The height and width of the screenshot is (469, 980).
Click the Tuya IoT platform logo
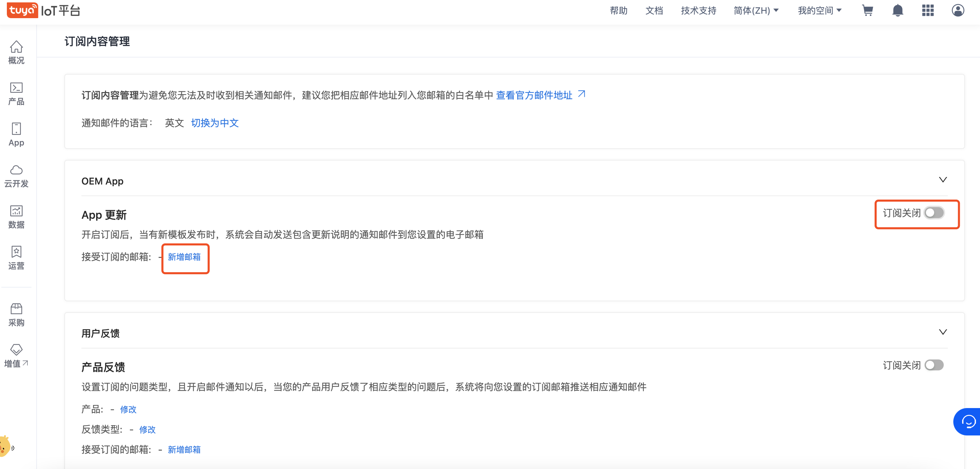[43, 10]
